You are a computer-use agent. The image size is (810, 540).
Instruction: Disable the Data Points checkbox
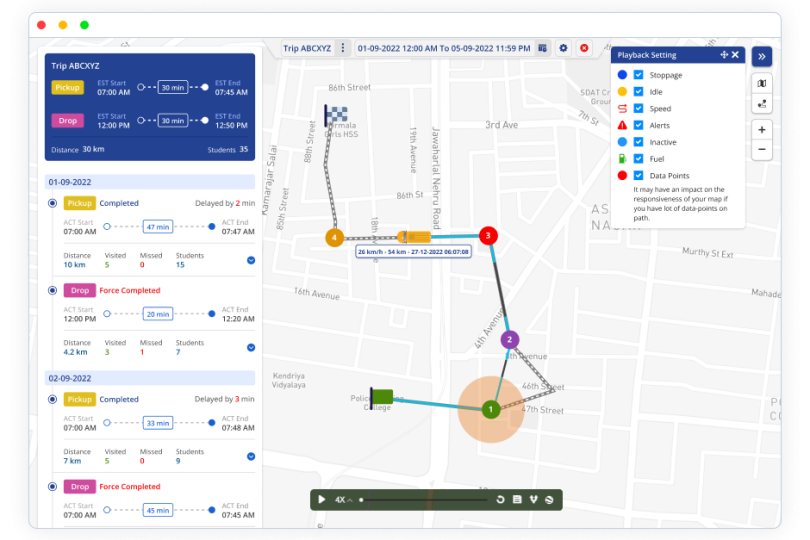(x=638, y=175)
